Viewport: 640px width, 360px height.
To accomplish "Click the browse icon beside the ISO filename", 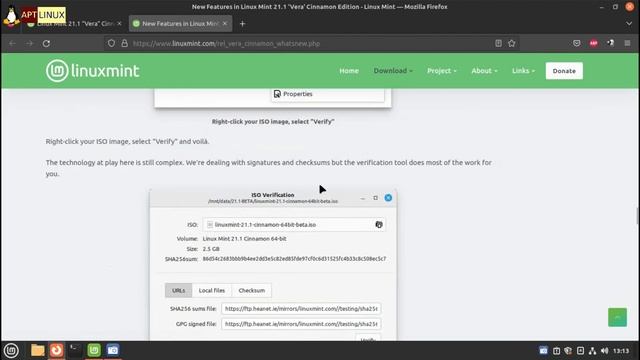I will 379,224.
